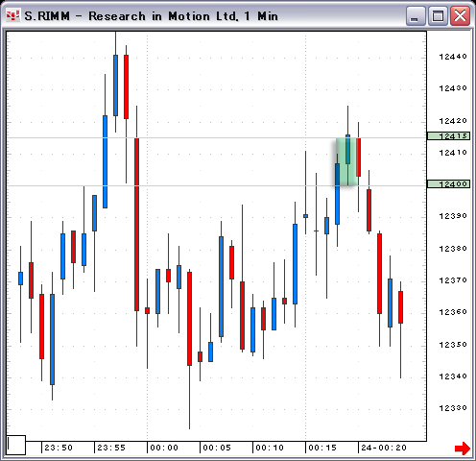Click the 24-00:20 time axis label

tap(384, 448)
